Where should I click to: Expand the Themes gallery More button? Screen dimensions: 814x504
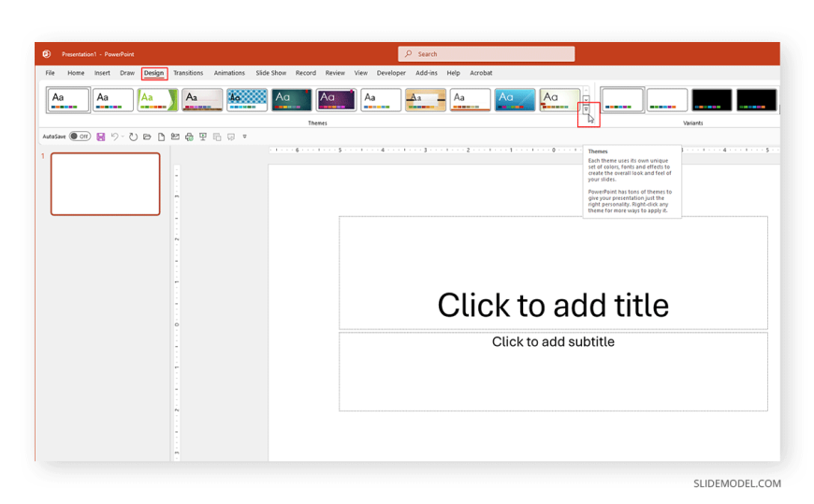[x=586, y=109]
